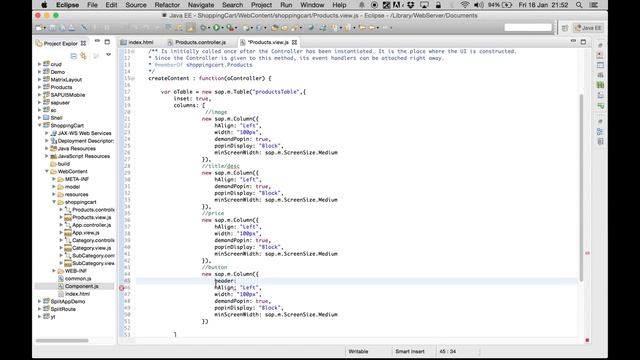Screen dimensions: 640x360
Task: Toggle comment folding at line 11
Action: (133, 51)
